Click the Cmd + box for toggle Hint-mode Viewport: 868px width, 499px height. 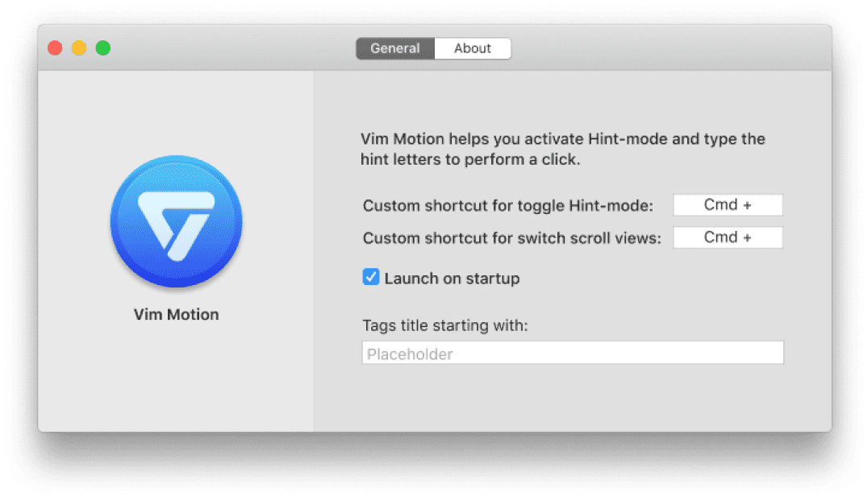(x=728, y=204)
